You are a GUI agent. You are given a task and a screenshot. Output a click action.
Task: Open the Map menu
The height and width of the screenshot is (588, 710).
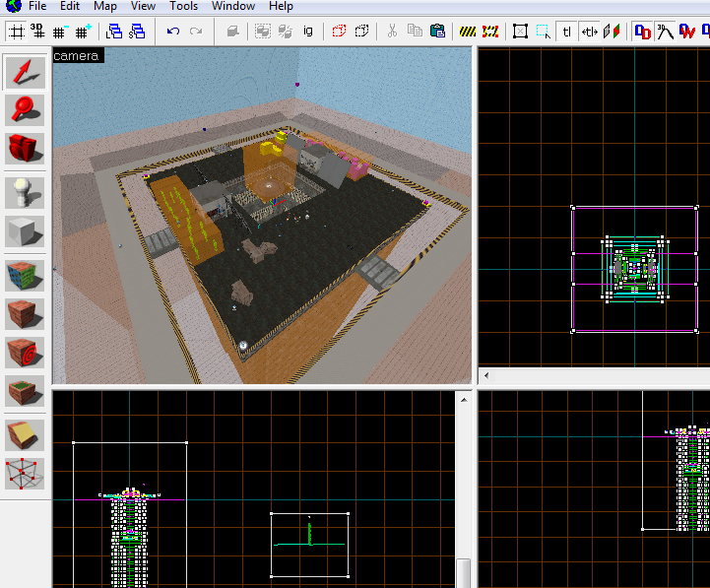tap(104, 6)
